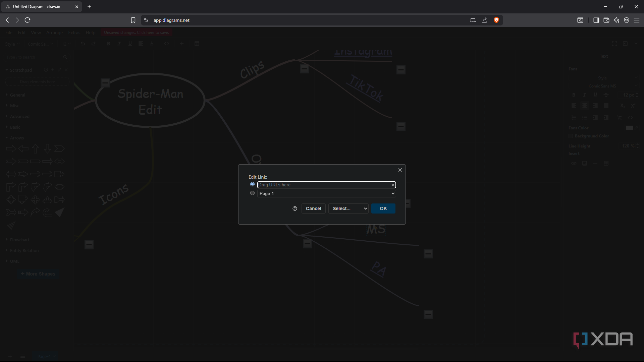Confirm the link with OK

point(383,208)
